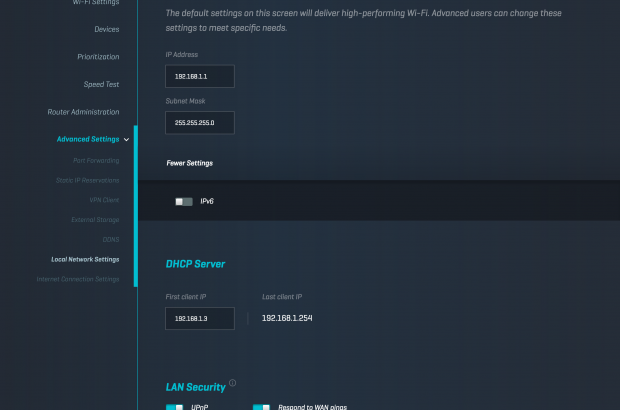This screenshot has width=620, height=410.
Task: Open VPN Client settings
Action: pyautogui.click(x=103, y=200)
